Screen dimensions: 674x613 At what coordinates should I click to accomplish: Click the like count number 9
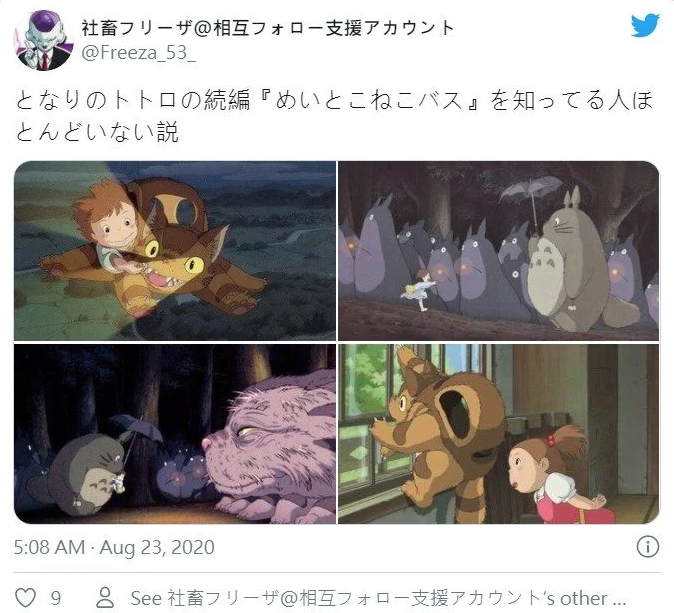click(55, 598)
